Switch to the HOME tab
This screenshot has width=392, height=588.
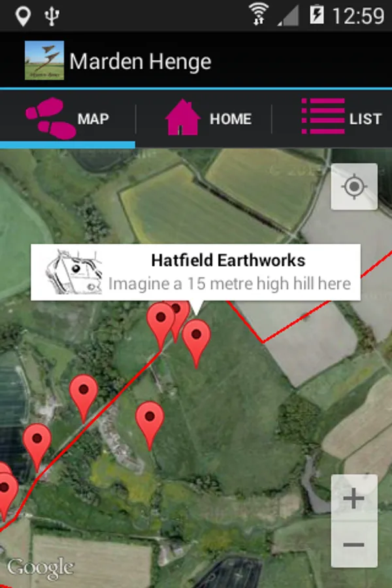pyautogui.click(x=204, y=119)
